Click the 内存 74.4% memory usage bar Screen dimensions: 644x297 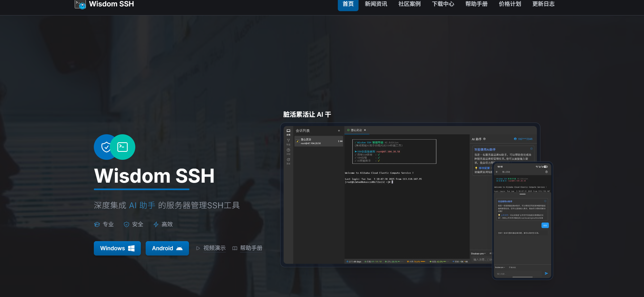[423, 262]
